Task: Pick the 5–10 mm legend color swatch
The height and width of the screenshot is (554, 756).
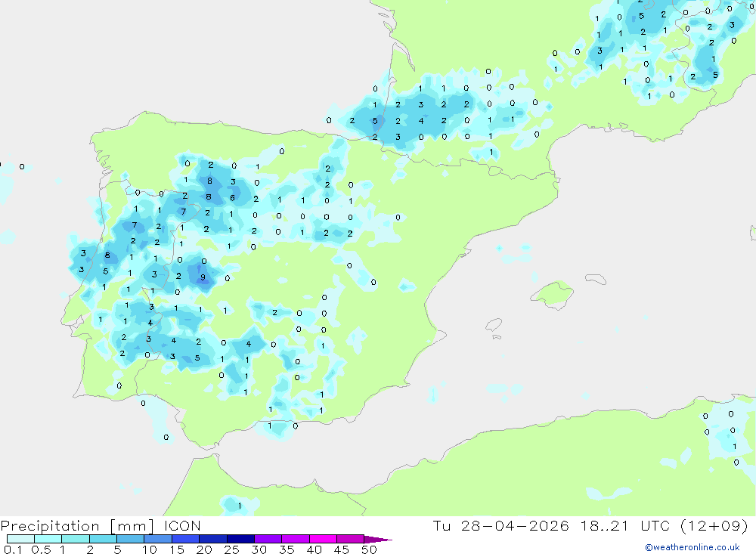Action: click(131, 539)
